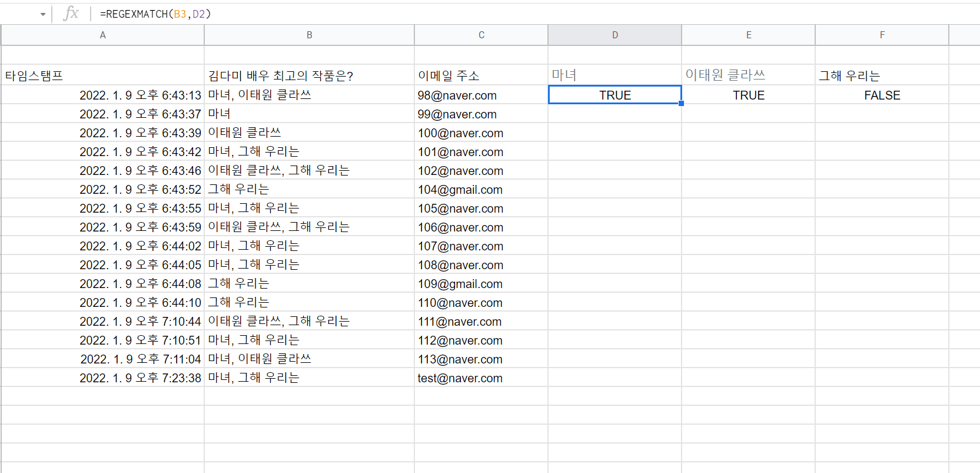Click the 이태원 클라쓰 header in column E
980x473 pixels.
pyautogui.click(x=748, y=75)
